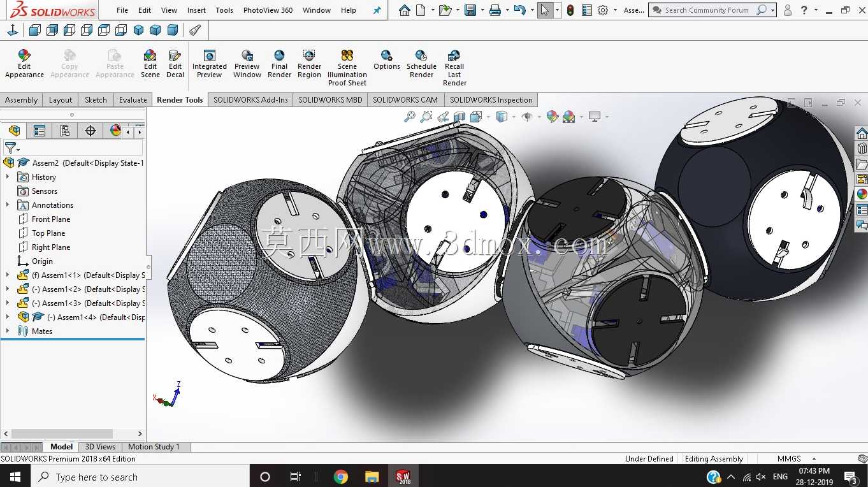Click Recall Last Render icon
868x487 pixels.
(x=454, y=68)
